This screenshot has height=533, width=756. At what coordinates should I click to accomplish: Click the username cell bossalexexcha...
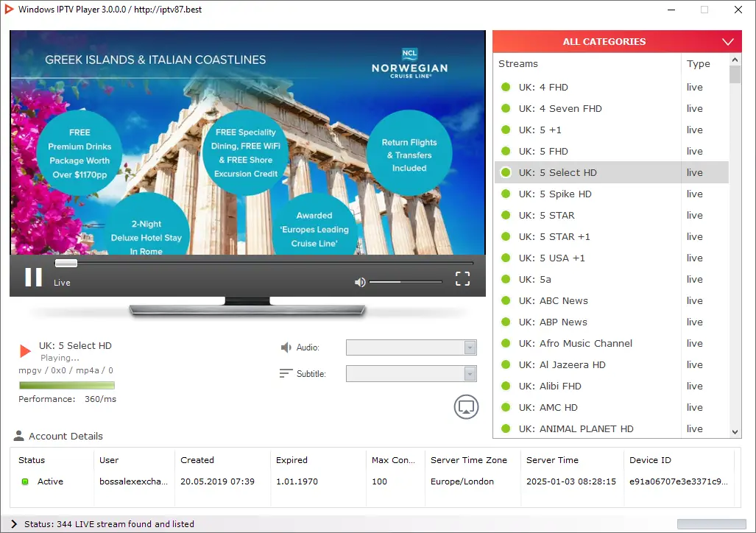[133, 481]
